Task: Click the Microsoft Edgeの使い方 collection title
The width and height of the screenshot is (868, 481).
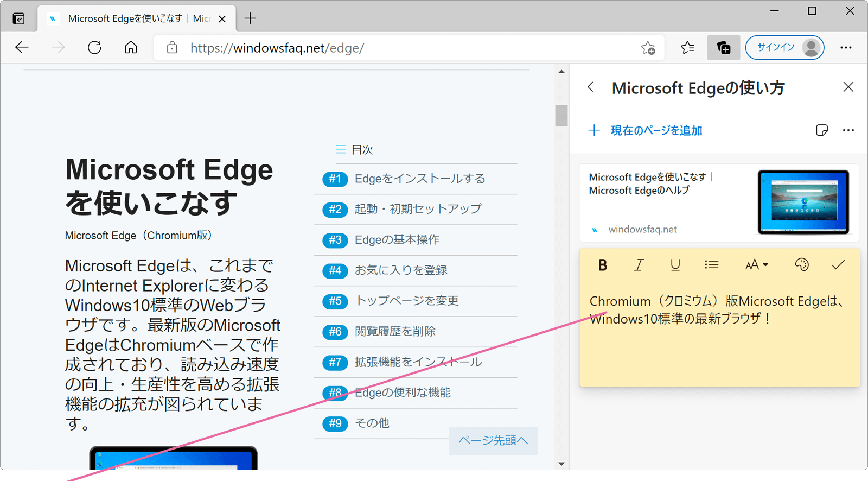Action: click(x=698, y=88)
